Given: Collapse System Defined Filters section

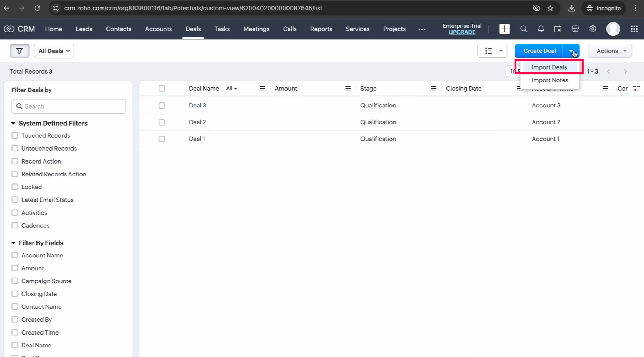Looking at the screenshot, I should click(13, 123).
